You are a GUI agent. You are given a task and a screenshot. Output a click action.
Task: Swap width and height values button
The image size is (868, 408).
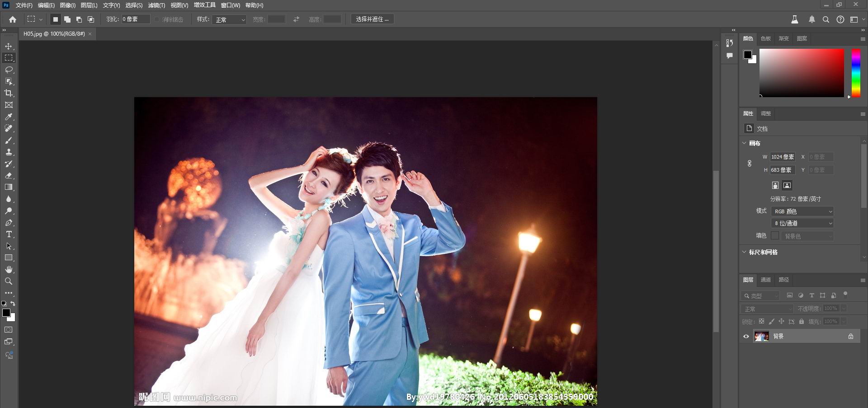296,19
